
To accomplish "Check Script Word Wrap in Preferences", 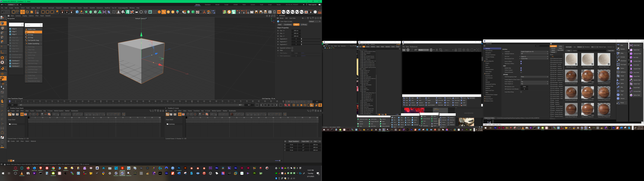I will click(521, 92).
